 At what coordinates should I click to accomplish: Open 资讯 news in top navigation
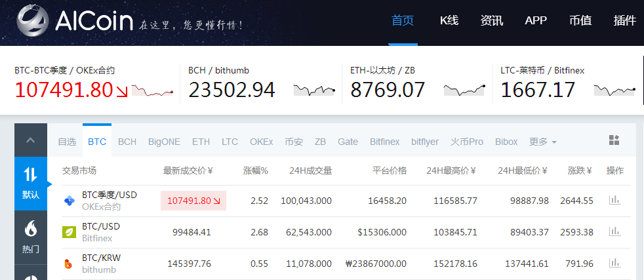(492, 20)
